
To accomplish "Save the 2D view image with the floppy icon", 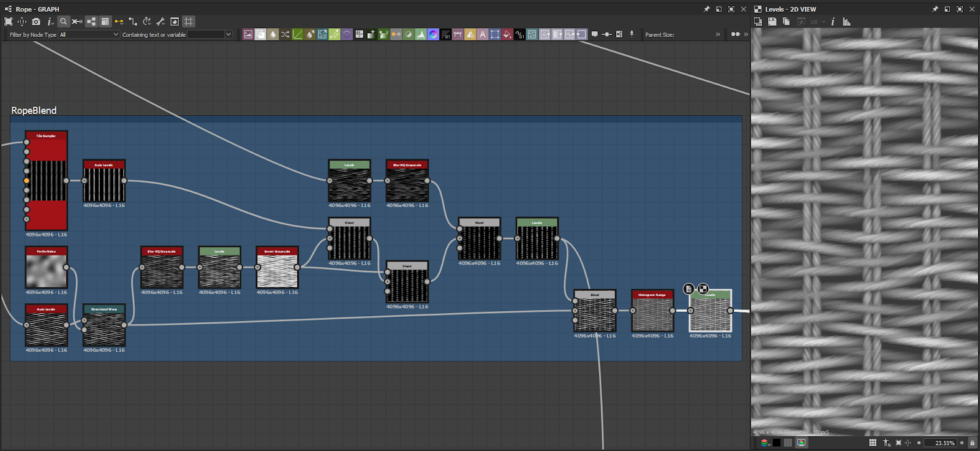I will tap(772, 21).
